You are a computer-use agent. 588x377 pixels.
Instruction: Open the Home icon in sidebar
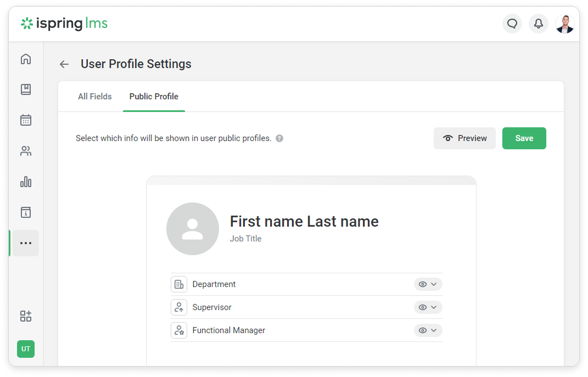pyautogui.click(x=26, y=59)
